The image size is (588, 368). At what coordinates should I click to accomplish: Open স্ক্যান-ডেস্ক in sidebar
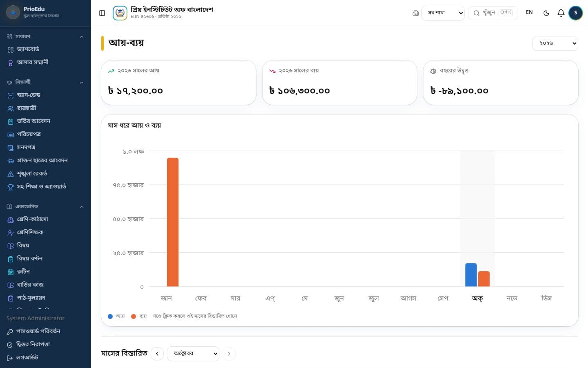click(x=45, y=95)
